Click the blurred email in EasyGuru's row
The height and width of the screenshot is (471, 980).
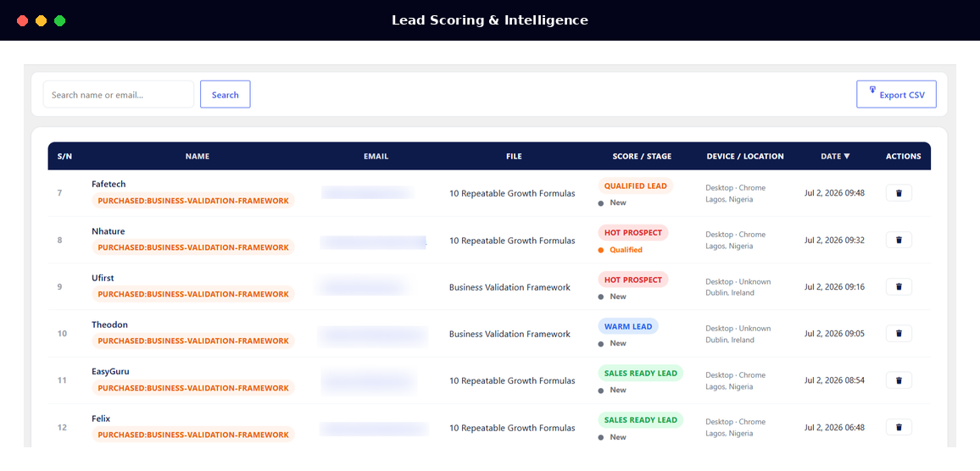pyautogui.click(x=369, y=380)
